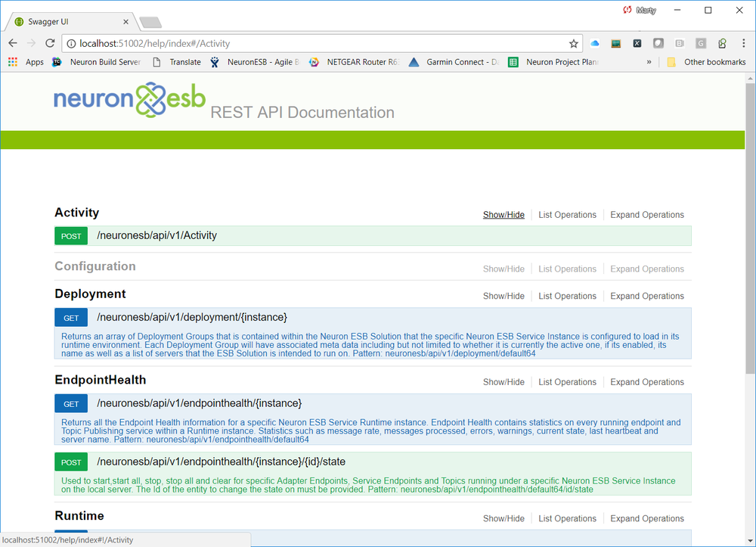Open the NeuronESB - Agile bookmark
The height and width of the screenshot is (547, 756).
[255, 62]
